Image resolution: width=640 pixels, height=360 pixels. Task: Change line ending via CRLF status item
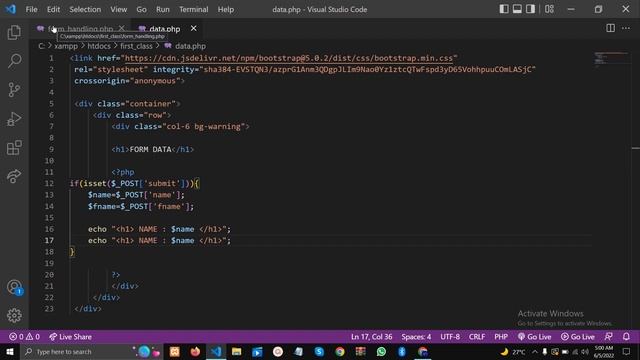click(x=477, y=337)
